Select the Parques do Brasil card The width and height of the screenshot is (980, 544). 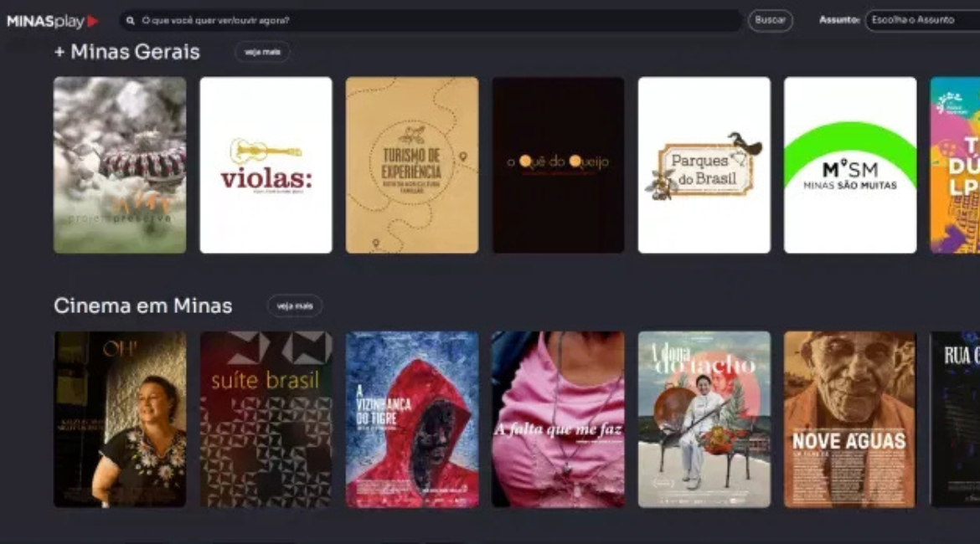(x=704, y=165)
